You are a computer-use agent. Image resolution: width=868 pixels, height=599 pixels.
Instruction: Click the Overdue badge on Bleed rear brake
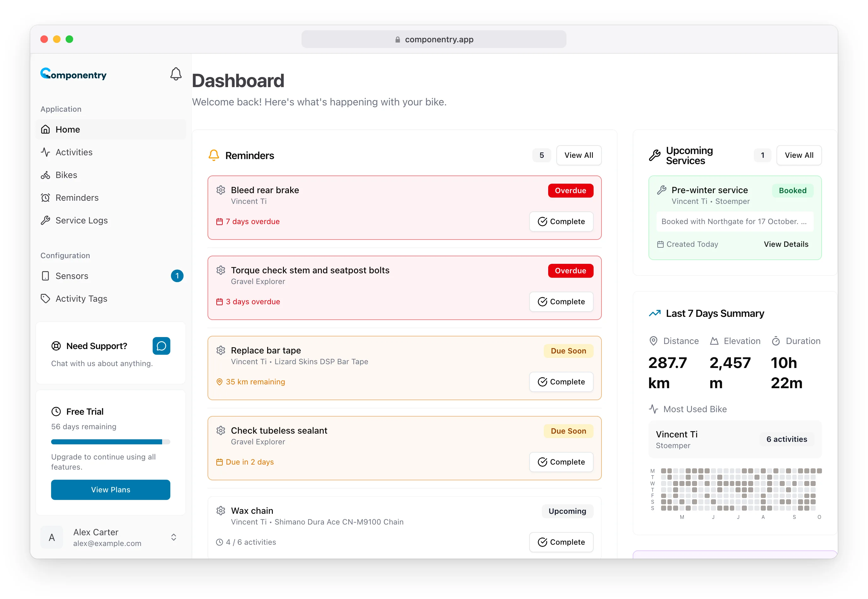570,191
